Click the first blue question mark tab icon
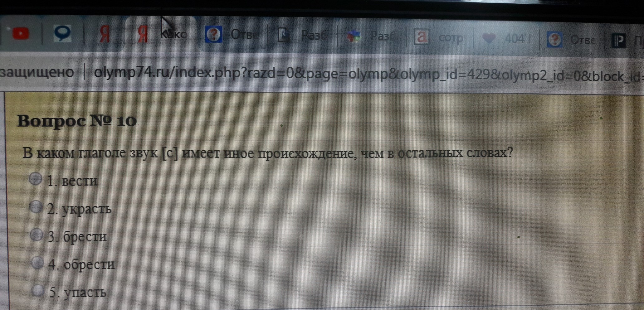The height and width of the screenshot is (310, 644). coord(213,35)
